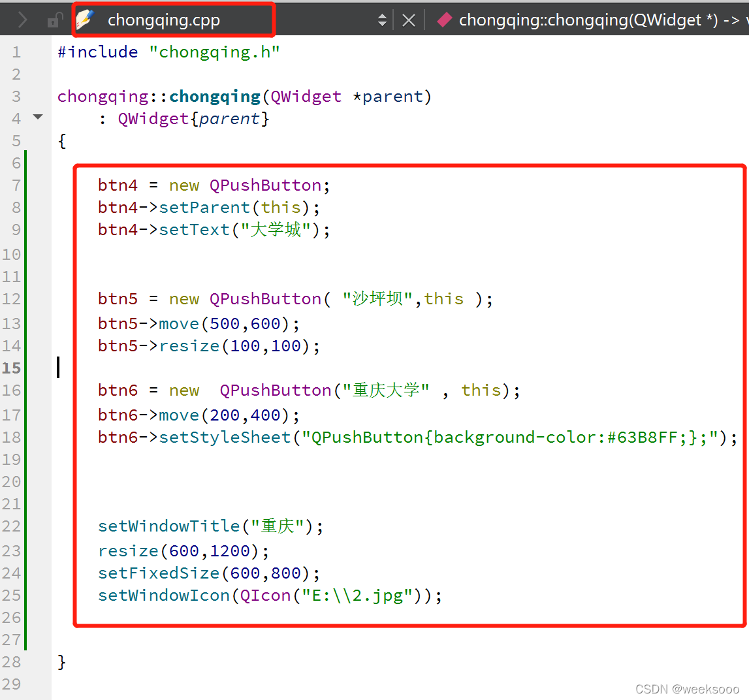
Task: Close the chongqing.cpp document
Action: pyautogui.click(x=408, y=20)
